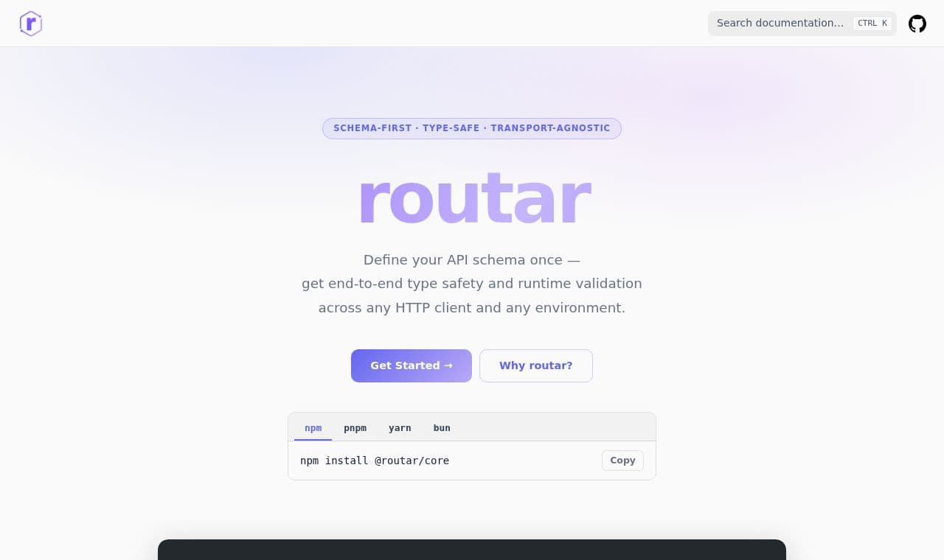Switch to the yarn tab
Viewport: 944px width, 560px height.
point(400,428)
